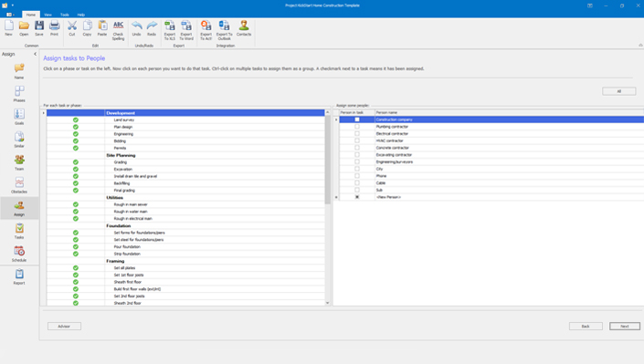Check the Phone person checkbox
The image size is (644, 364).
pos(357,176)
